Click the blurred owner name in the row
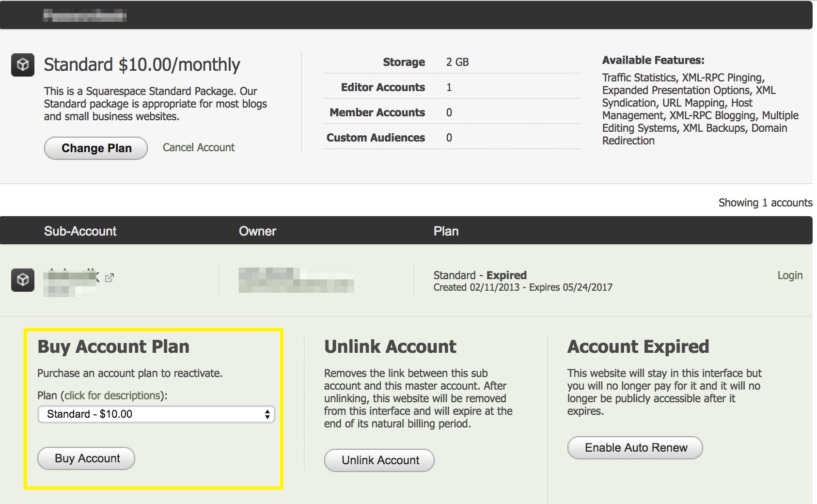Image resolution: width=817 pixels, height=504 pixels. (x=296, y=280)
